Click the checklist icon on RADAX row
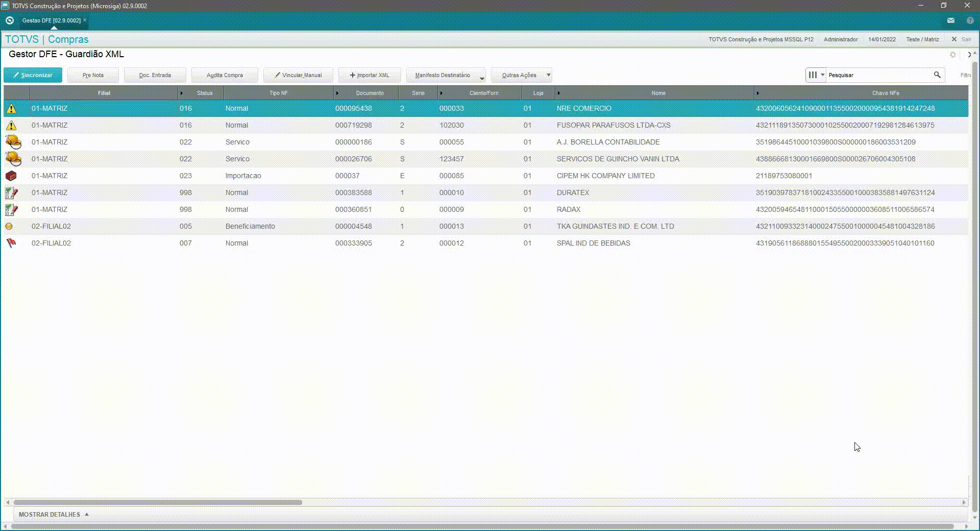The width and height of the screenshot is (980, 531). pos(11,210)
